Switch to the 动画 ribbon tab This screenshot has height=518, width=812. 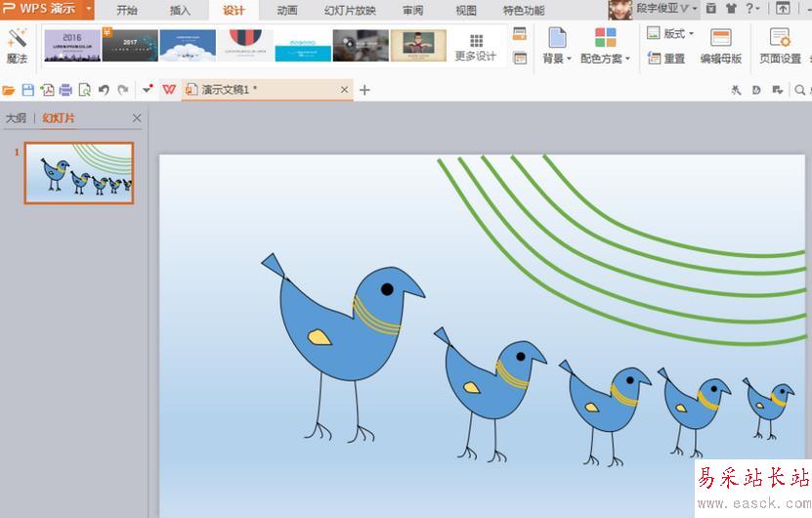pyautogui.click(x=287, y=10)
